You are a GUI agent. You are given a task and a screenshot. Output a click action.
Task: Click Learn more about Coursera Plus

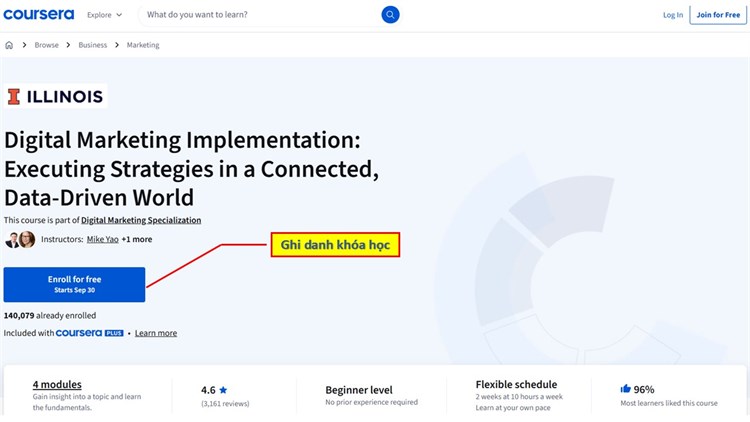pyautogui.click(x=156, y=333)
